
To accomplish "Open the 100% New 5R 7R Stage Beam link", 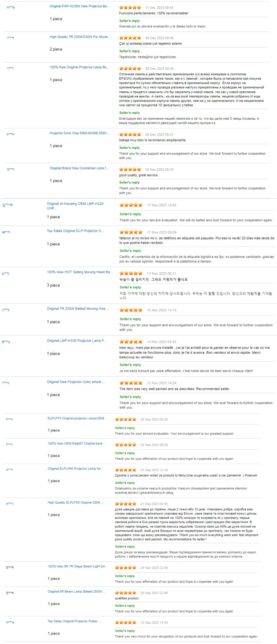I will tap(77, 566).
